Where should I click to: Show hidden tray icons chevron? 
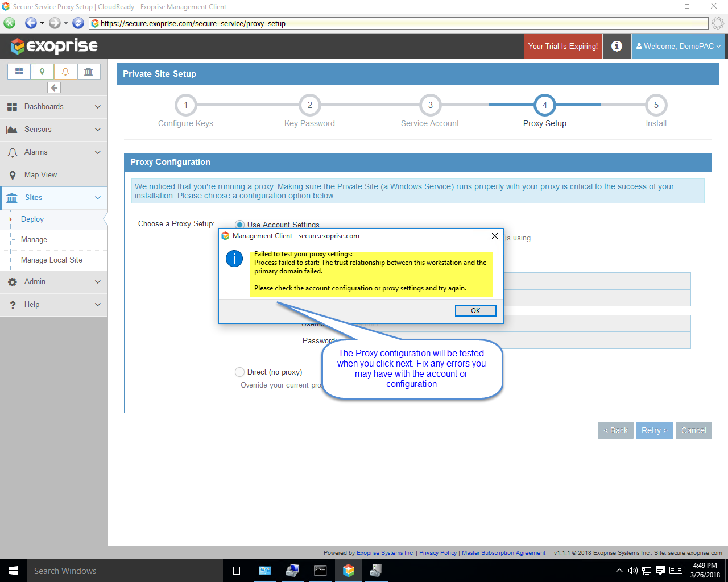[619, 571]
